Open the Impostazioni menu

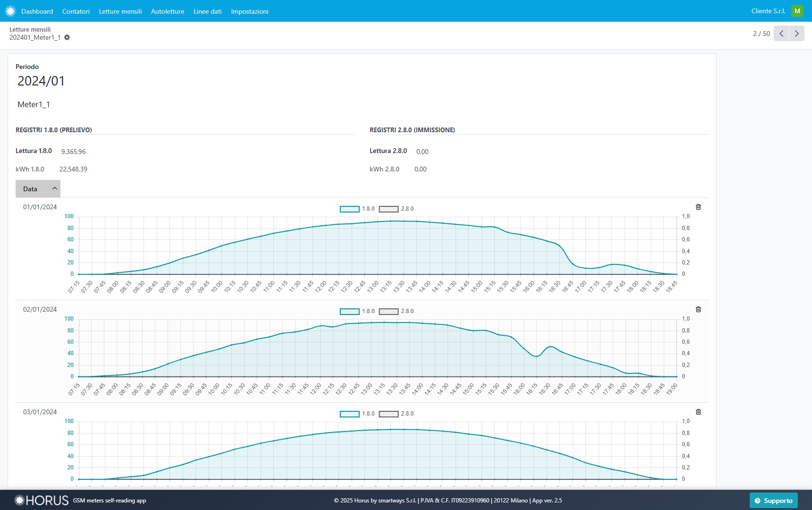coord(249,11)
